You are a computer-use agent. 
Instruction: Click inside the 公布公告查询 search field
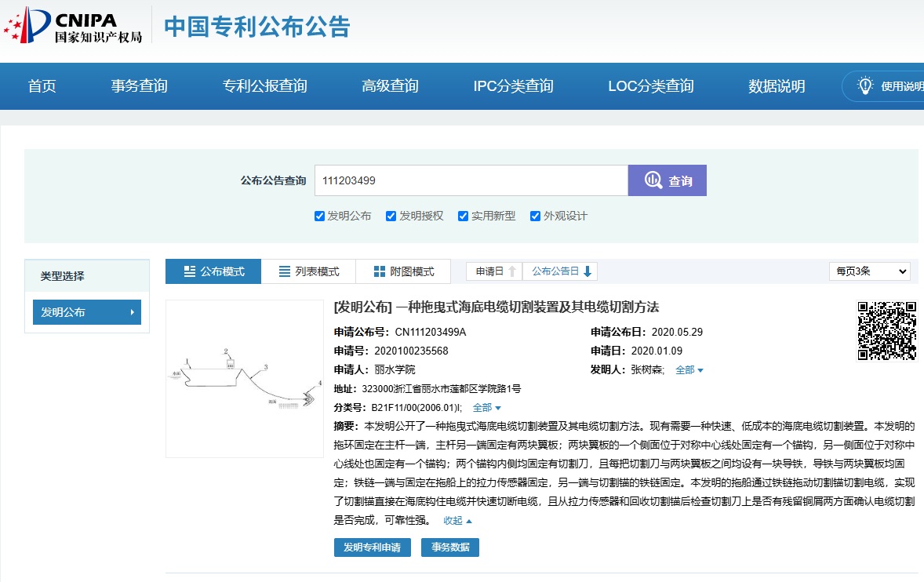coord(471,180)
